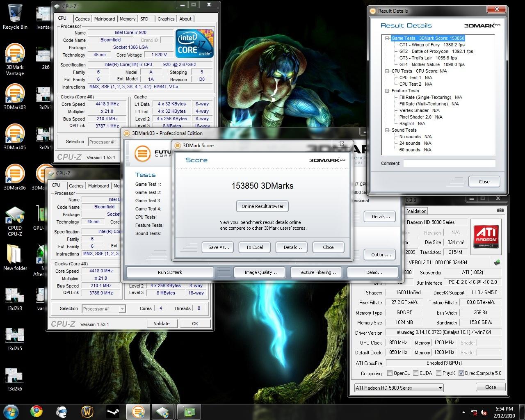The image size is (525, 420).
Task: Open Steam from the taskbar
Action: click(113, 411)
